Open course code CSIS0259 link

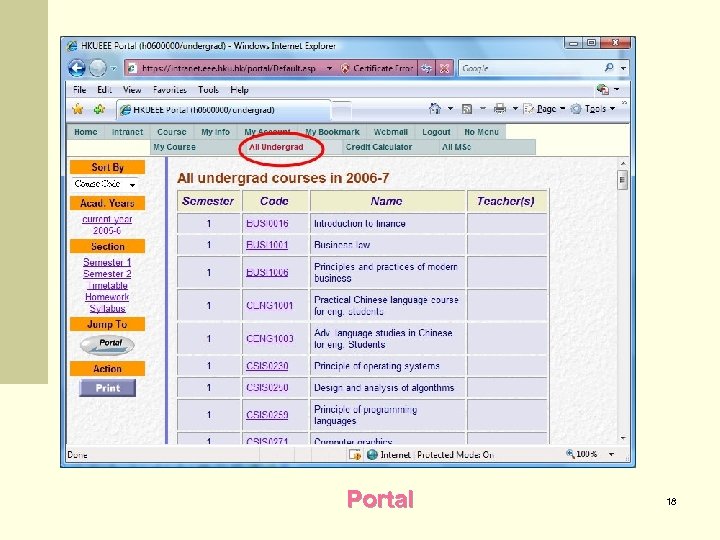(x=267, y=415)
